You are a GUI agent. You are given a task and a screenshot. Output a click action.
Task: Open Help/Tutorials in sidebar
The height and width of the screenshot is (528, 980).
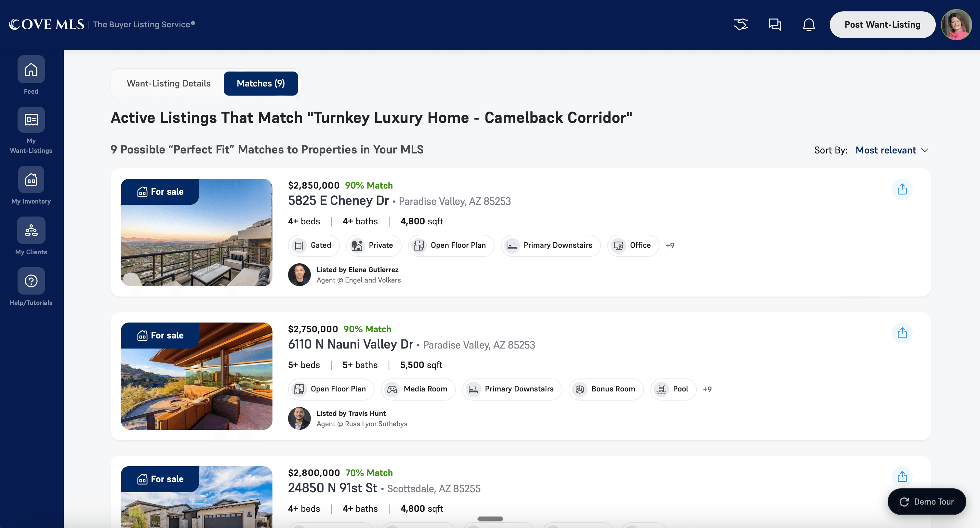coord(31,281)
